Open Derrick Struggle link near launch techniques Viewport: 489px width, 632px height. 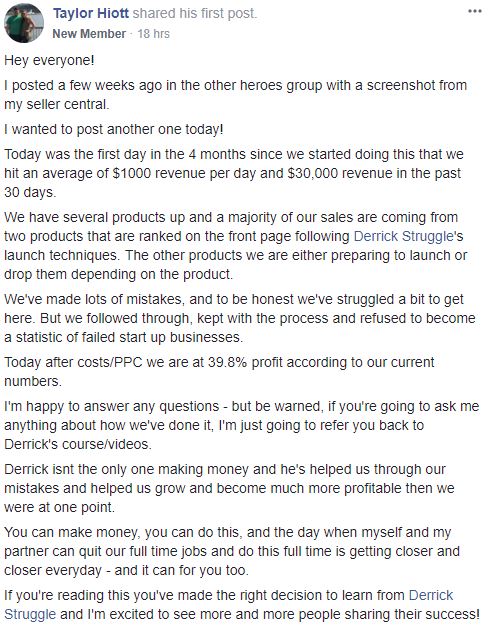coord(404,236)
